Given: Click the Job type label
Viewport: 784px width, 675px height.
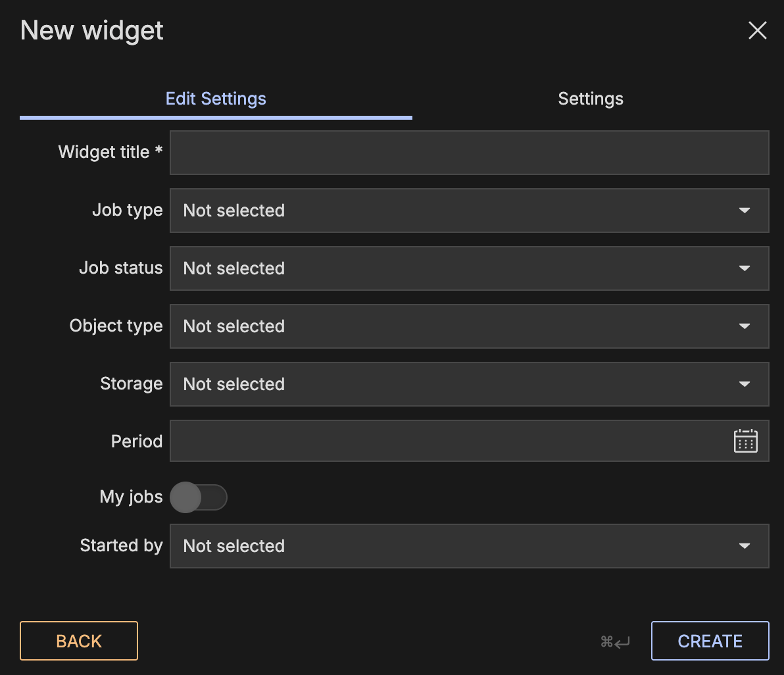Looking at the screenshot, I should click(x=127, y=211).
